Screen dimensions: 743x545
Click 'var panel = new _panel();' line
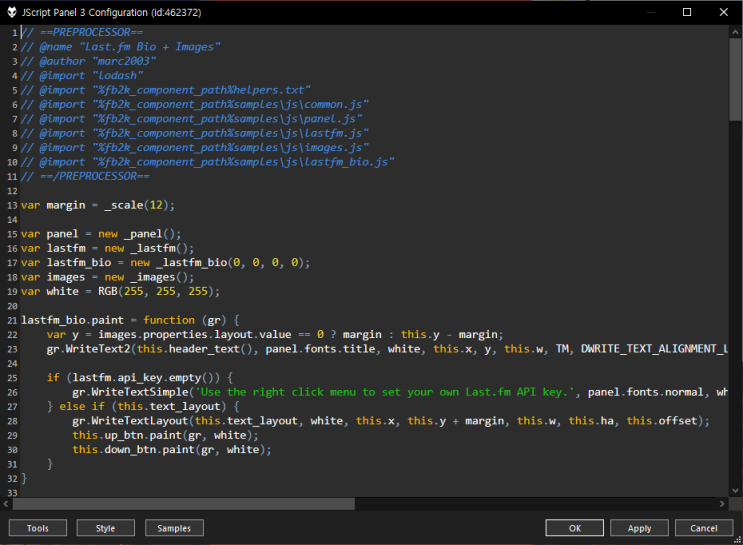101,234
